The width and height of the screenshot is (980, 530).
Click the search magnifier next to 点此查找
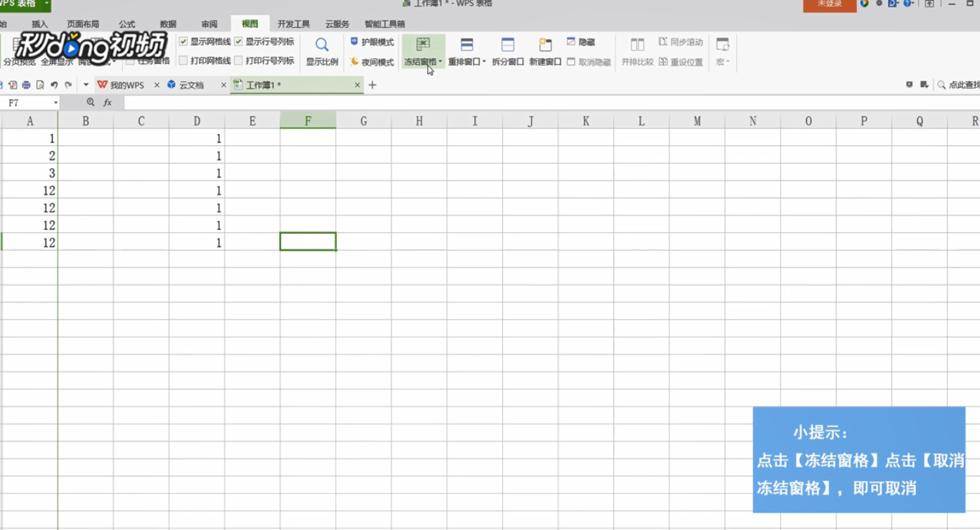[941, 85]
